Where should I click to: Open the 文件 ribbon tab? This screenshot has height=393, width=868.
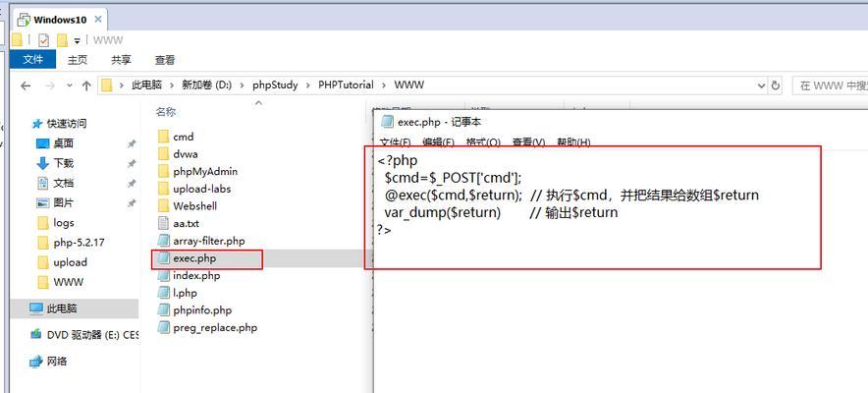(33, 59)
